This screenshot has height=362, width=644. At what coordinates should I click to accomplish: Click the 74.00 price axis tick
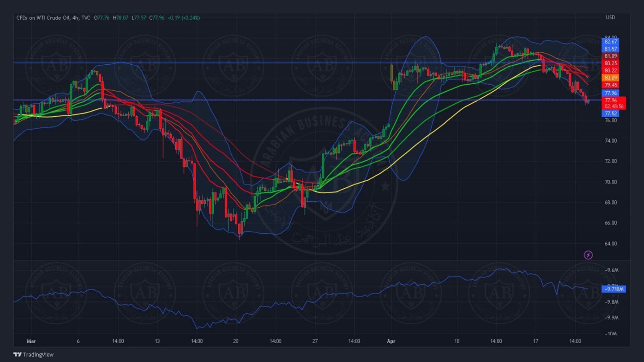tap(611, 141)
